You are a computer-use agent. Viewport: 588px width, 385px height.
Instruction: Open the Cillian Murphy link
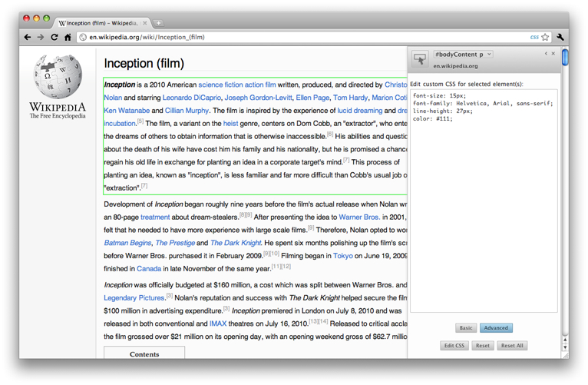(187, 111)
